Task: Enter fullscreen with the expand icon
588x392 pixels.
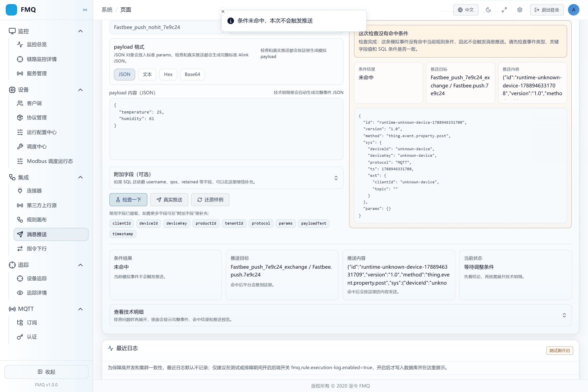Action: (x=504, y=10)
